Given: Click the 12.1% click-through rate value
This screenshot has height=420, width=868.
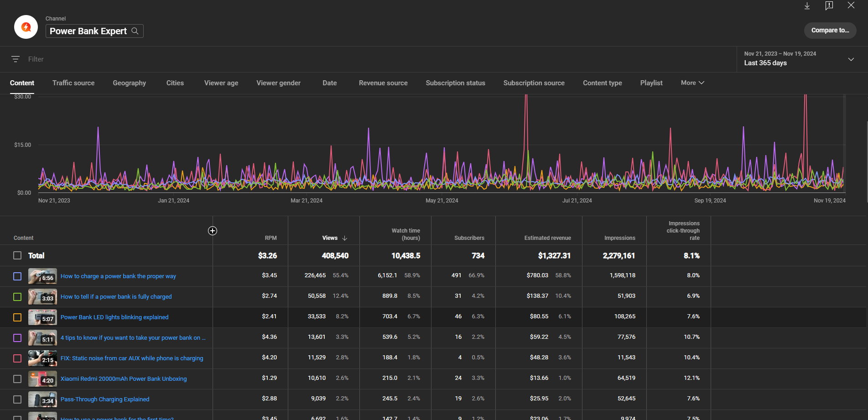Looking at the screenshot, I should click(691, 378).
